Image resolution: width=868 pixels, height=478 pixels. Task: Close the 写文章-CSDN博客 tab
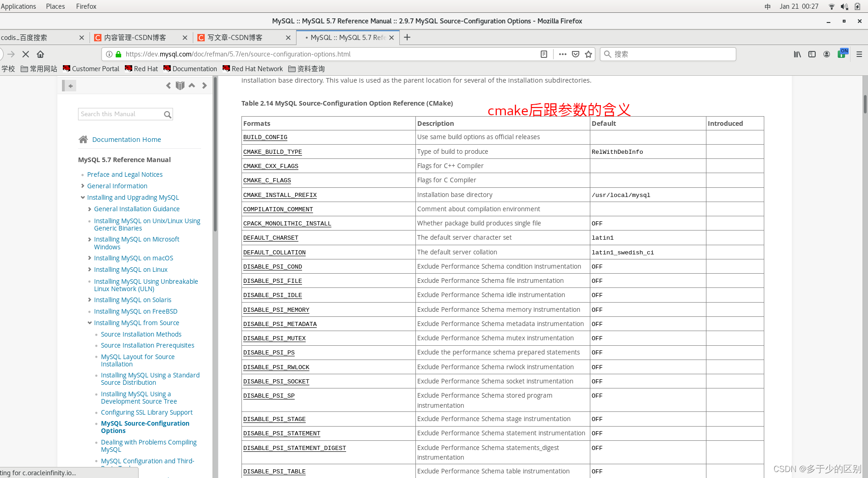point(288,38)
